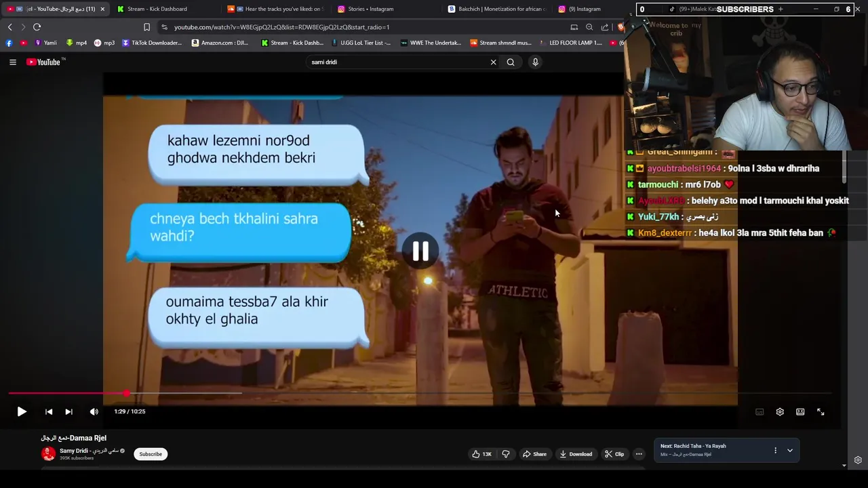
Task: Open U.GG LoL Tier List bookmark
Action: (361, 43)
